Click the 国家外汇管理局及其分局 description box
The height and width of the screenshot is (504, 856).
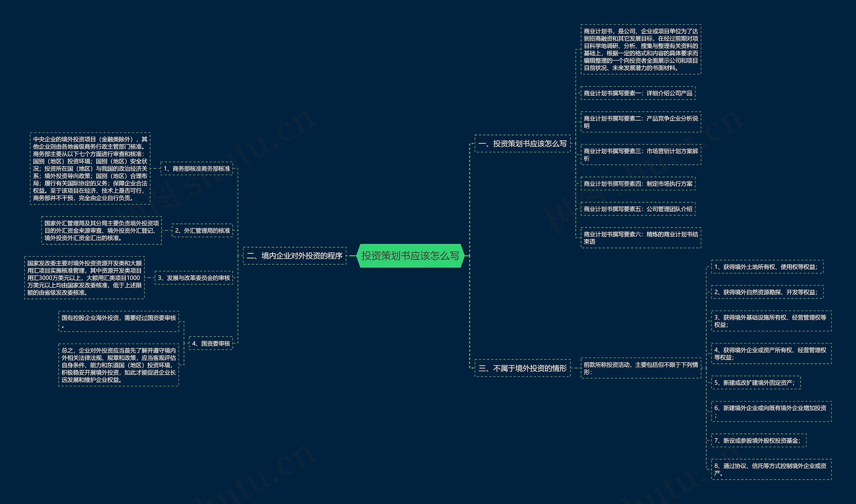[102, 231]
